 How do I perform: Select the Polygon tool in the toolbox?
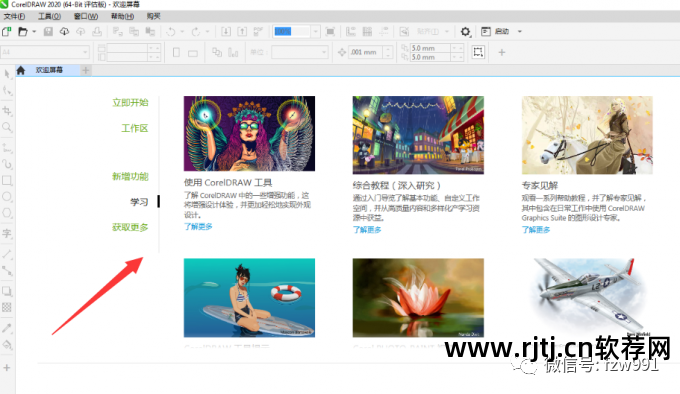coord(7,213)
